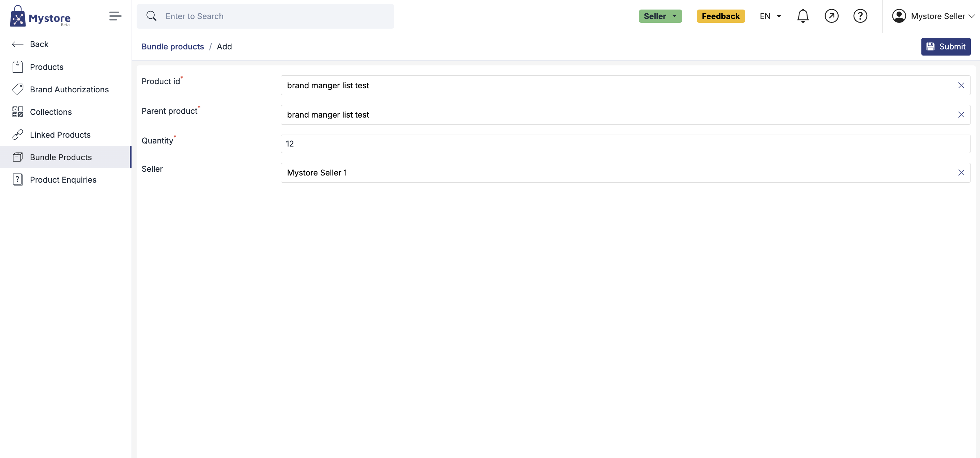Click the notification bell icon
This screenshot has width=980, height=458.
[803, 16]
